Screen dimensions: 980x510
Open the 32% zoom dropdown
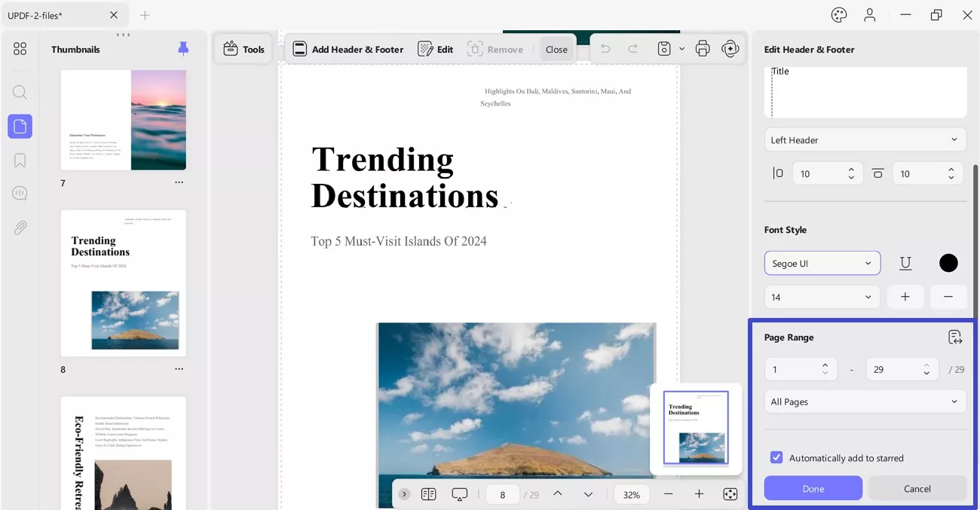coord(632,494)
